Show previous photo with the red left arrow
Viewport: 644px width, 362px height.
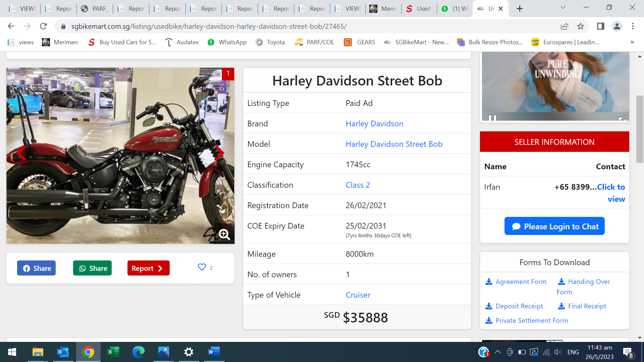pos(21,153)
